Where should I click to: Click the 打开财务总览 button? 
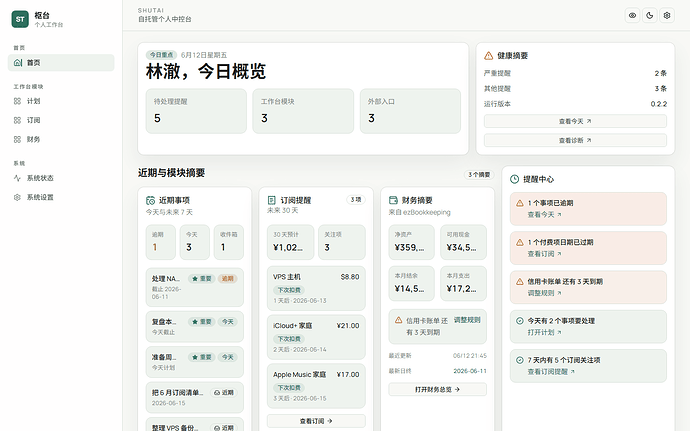(x=437, y=389)
